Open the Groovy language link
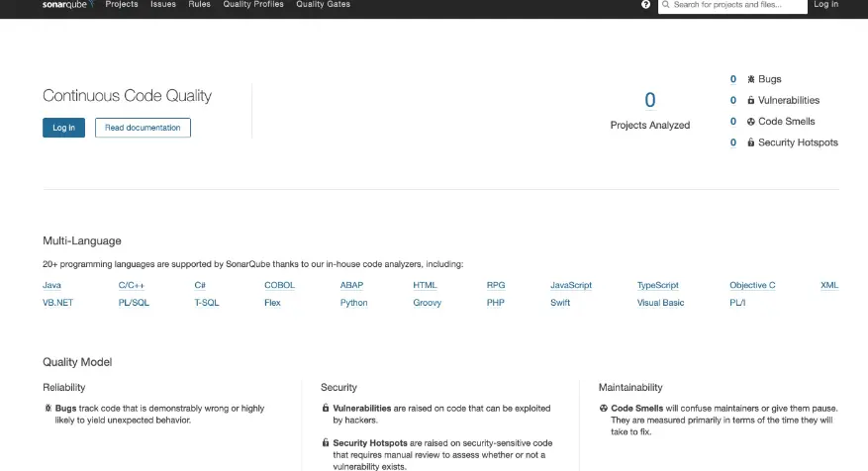 click(x=427, y=303)
